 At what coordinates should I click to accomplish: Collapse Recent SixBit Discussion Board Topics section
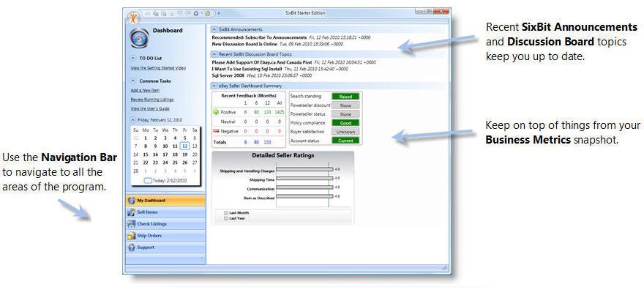[x=214, y=54]
